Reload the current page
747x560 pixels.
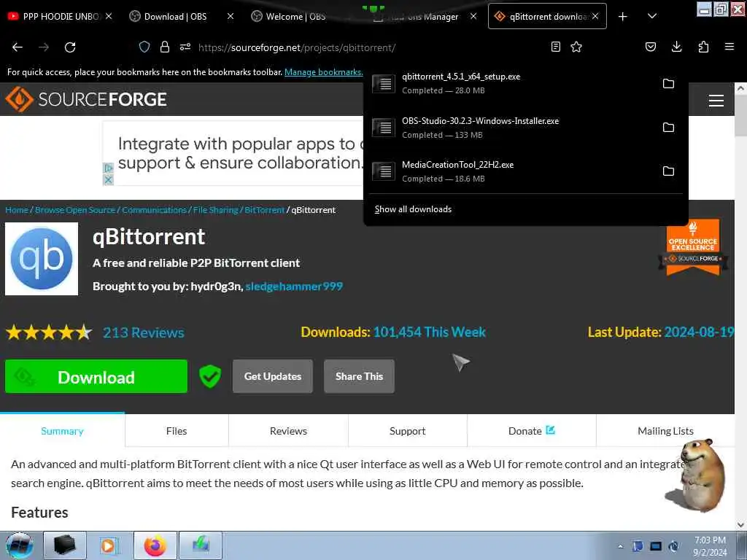tap(70, 47)
